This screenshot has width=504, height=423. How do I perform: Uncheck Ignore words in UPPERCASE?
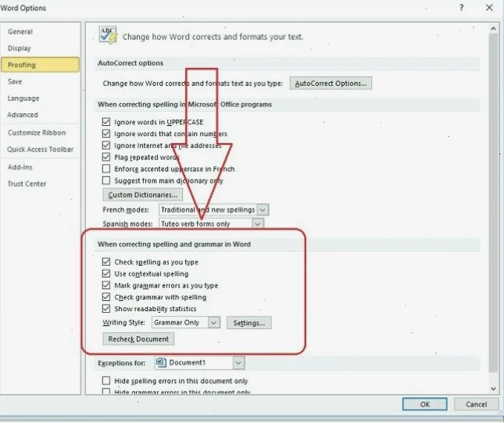tap(106, 122)
